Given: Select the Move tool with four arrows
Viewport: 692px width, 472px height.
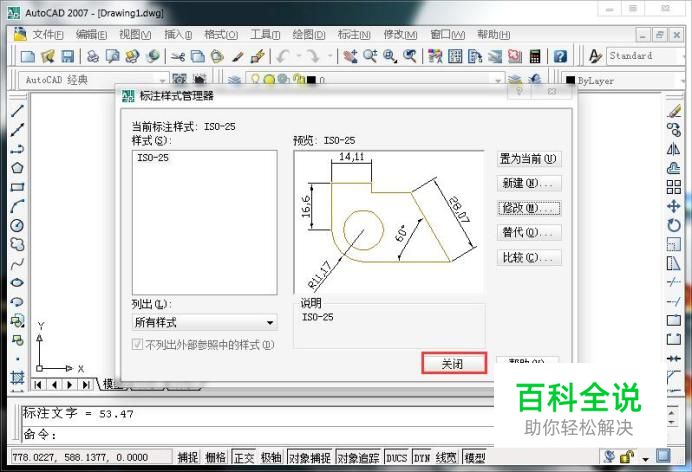Looking at the screenshot, I should (x=673, y=206).
